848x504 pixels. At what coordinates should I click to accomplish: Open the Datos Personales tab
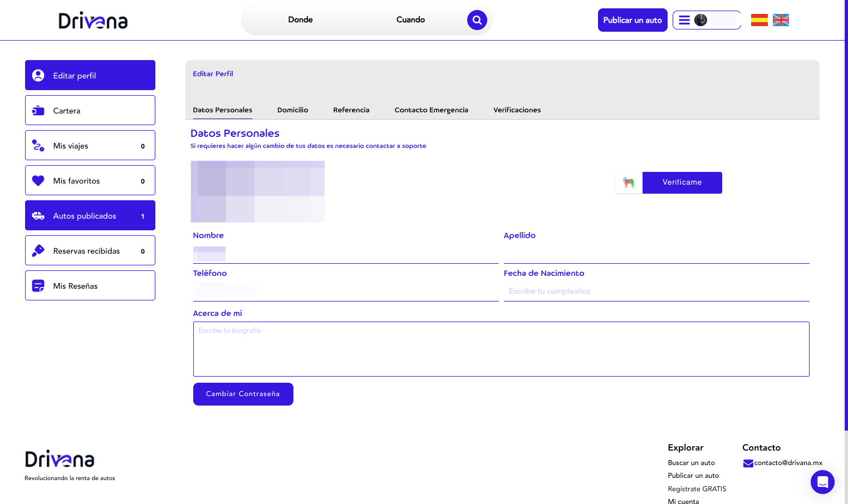point(223,110)
